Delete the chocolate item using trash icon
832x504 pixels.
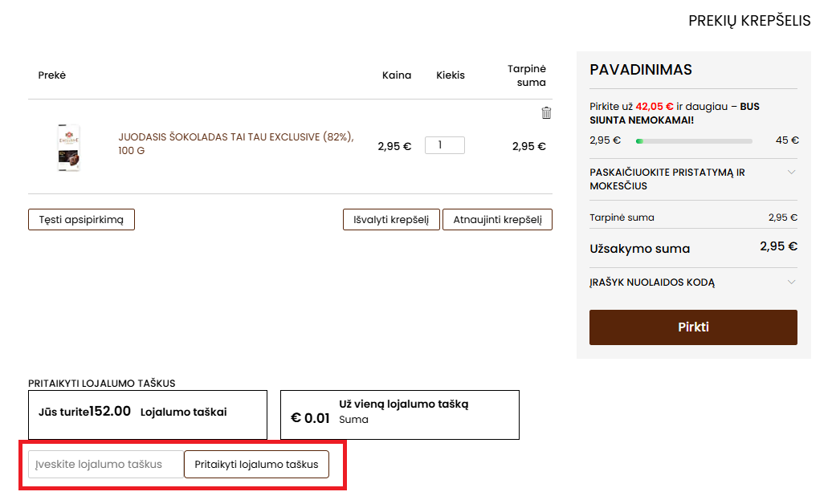tap(546, 113)
